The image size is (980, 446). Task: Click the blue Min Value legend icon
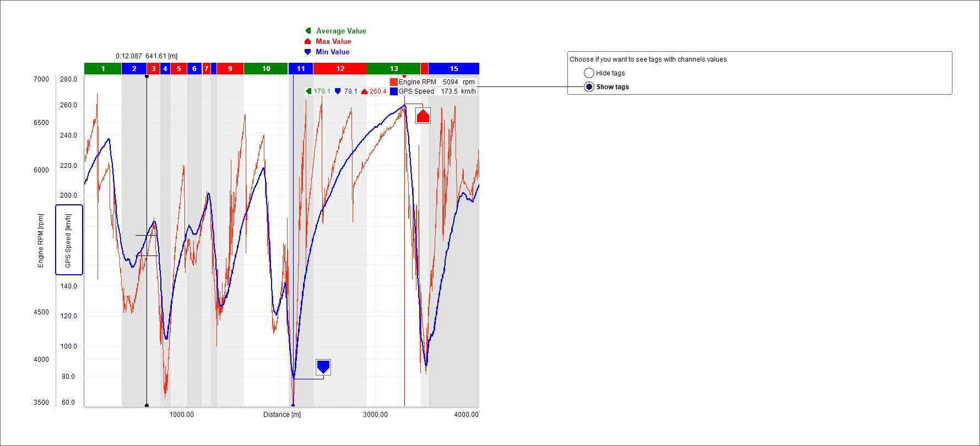point(308,52)
